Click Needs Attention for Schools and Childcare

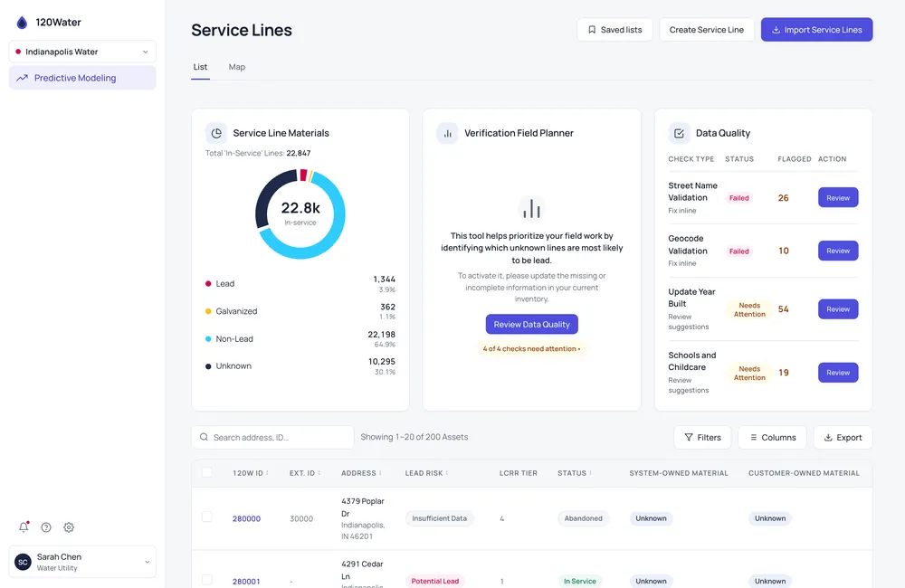click(749, 374)
